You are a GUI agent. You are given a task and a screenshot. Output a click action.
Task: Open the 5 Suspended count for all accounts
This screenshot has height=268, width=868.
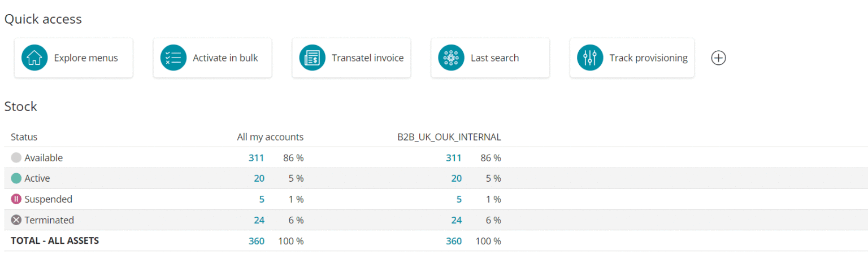click(x=262, y=199)
